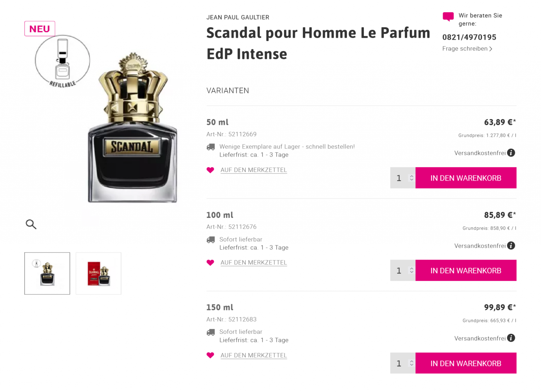Select the single bottle thumbnail

point(47,273)
